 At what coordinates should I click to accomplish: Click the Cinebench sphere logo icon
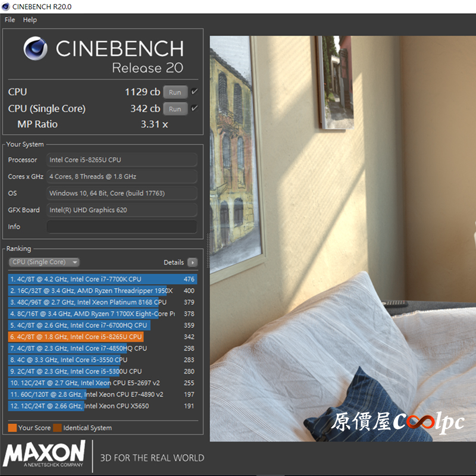(36, 48)
